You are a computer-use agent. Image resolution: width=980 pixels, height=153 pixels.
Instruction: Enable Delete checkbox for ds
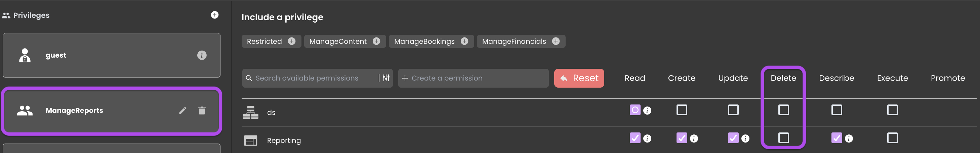point(783,110)
